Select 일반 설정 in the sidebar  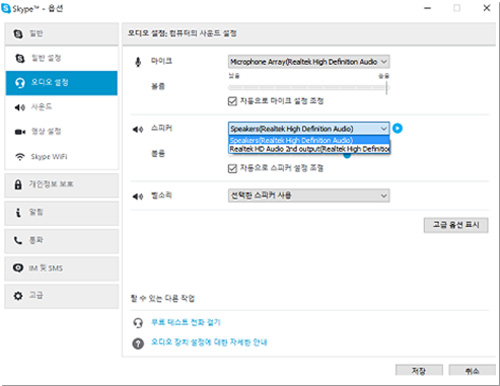click(x=62, y=58)
